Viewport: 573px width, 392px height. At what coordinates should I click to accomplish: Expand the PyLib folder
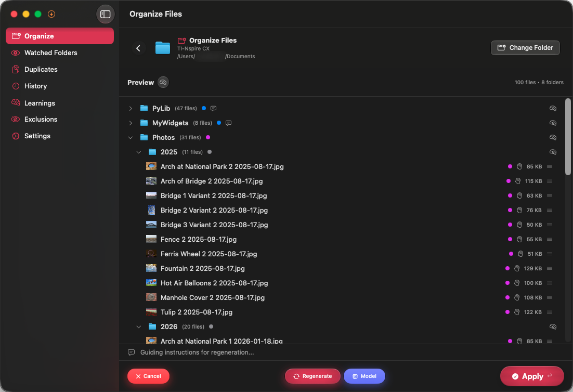pyautogui.click(x=131, y=109)
